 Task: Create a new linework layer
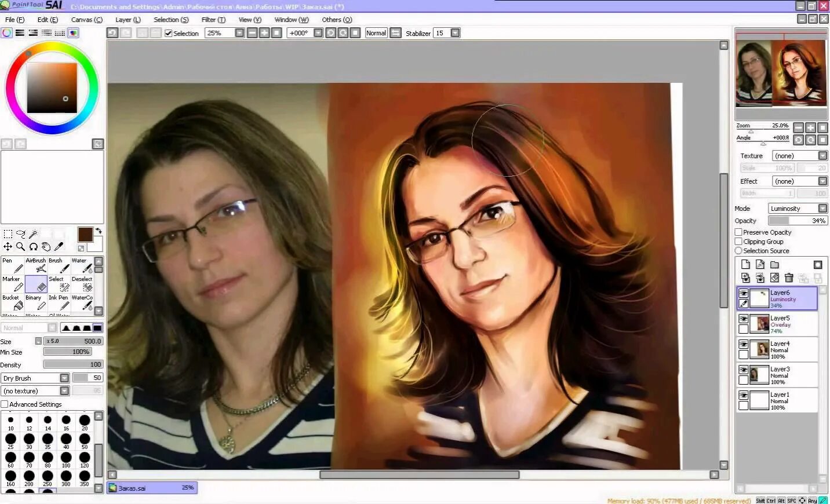(760, 264)
